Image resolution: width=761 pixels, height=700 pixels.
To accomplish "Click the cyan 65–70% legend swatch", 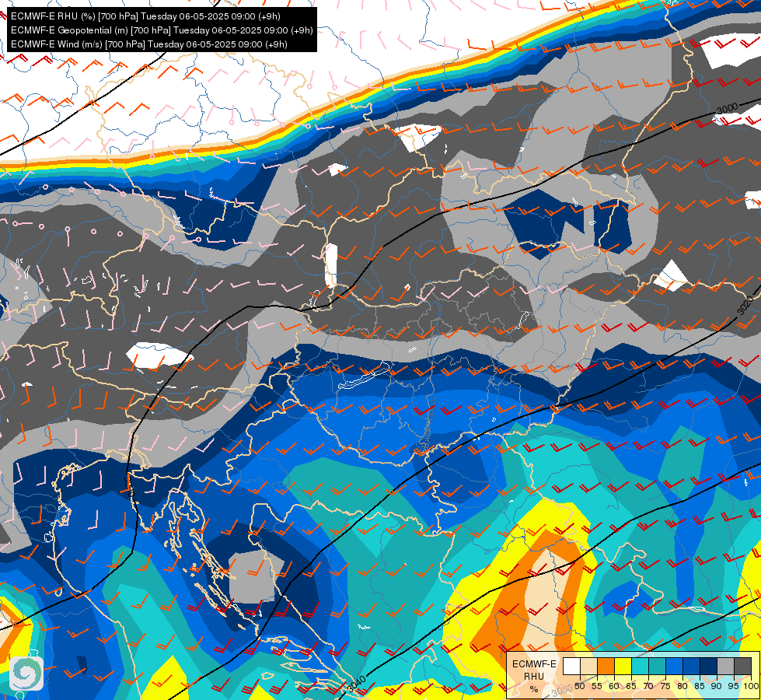I will tap(641, 666).
